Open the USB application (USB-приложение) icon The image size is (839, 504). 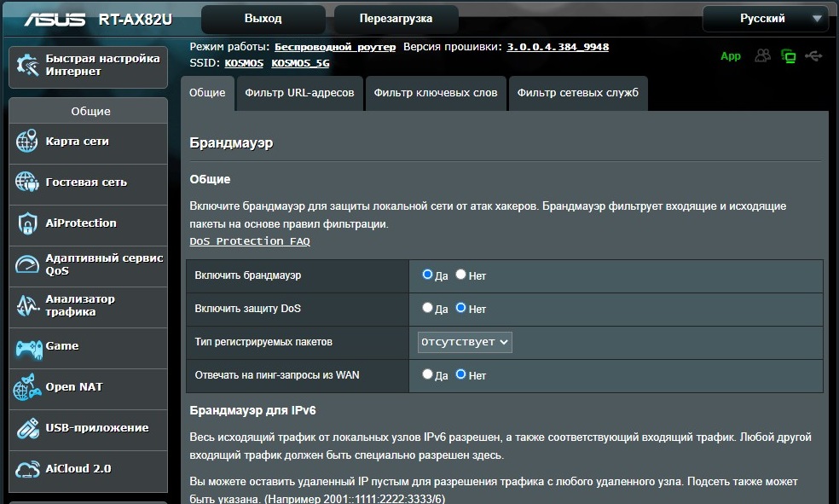28,429
